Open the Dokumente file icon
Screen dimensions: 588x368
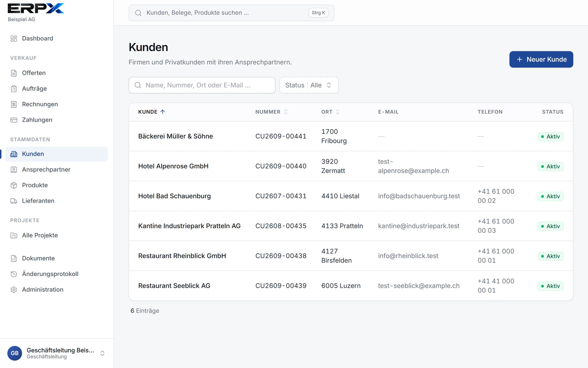(x=14, y=258)
